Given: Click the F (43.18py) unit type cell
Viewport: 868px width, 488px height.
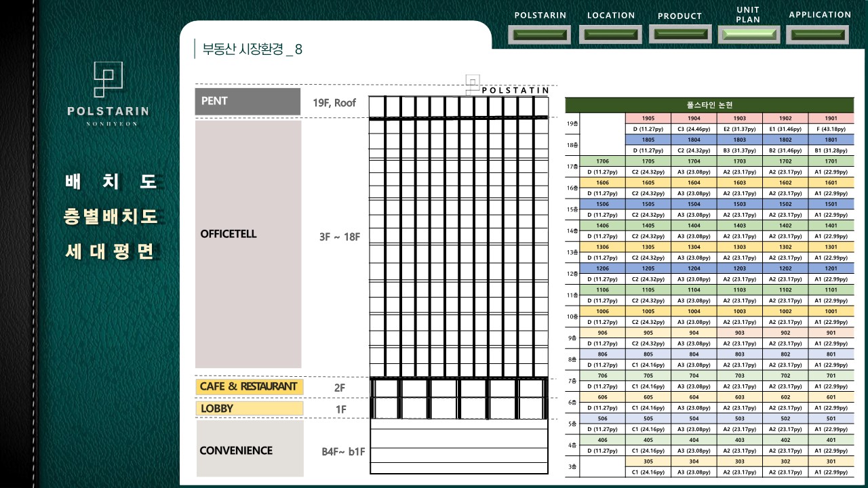Looking at the screenshot, I should point(831,129).
